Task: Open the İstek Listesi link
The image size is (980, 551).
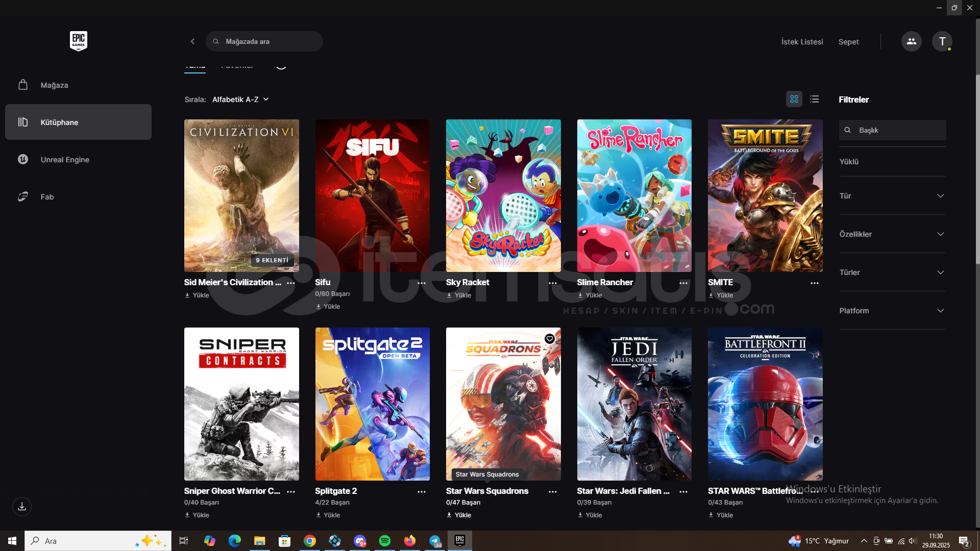Action: [802, 42]
